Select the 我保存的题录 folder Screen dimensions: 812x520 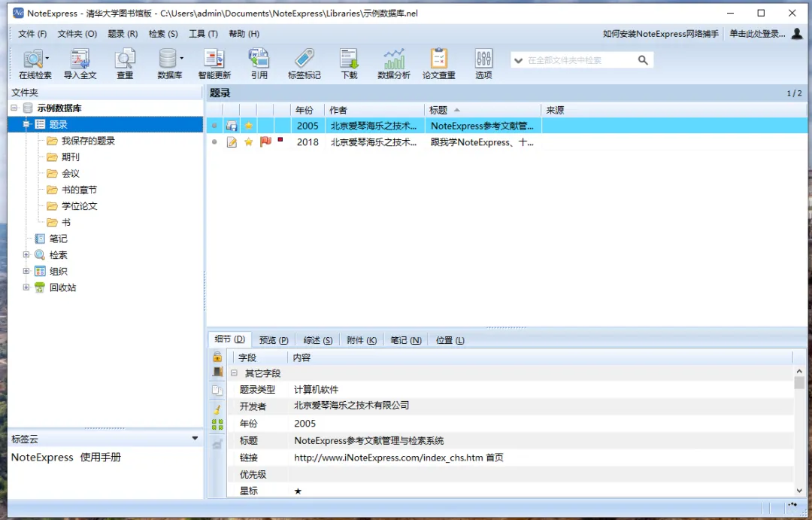click(88, 141)
